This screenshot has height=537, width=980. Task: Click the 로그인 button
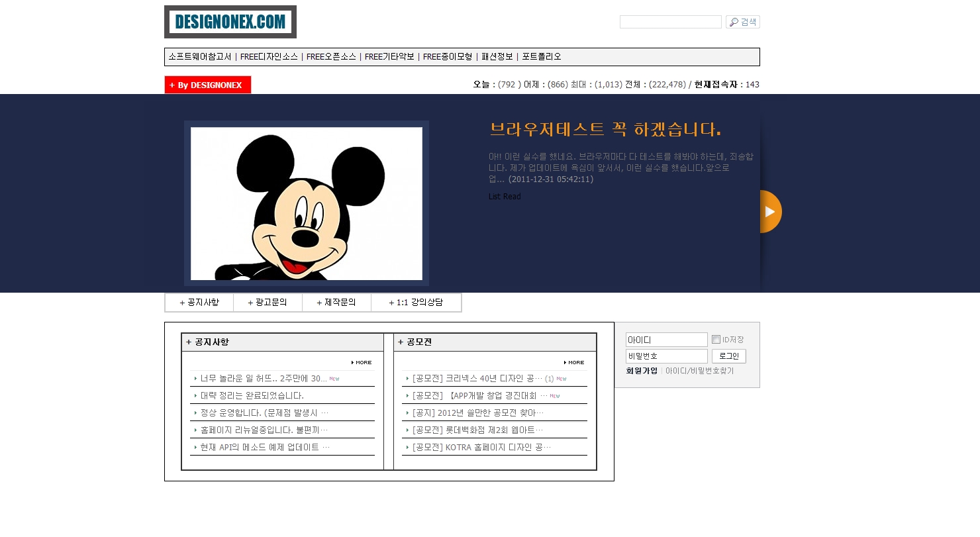pos(728,356)
